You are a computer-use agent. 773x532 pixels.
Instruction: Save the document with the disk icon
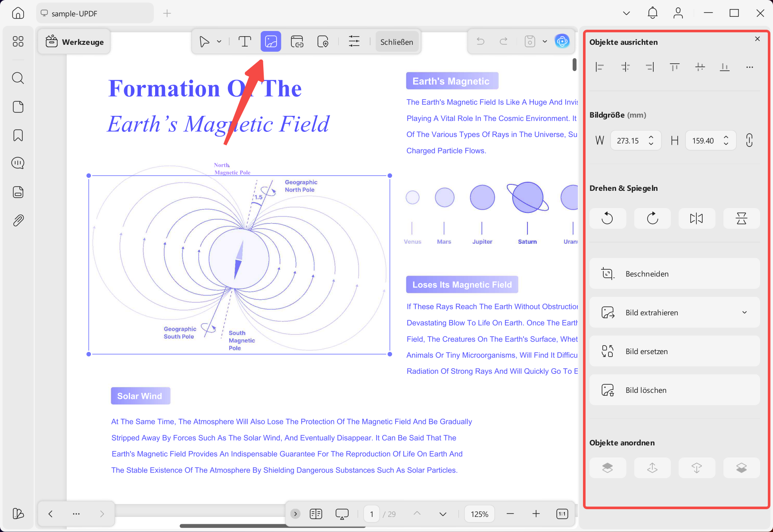530,41
